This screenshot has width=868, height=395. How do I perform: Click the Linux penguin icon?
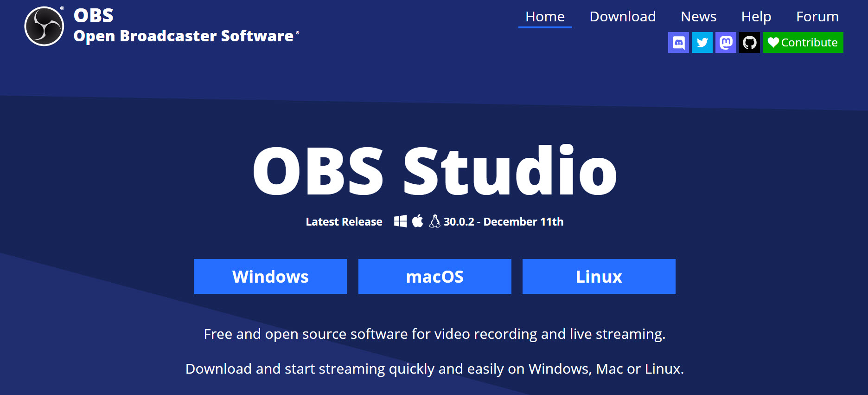434,221
